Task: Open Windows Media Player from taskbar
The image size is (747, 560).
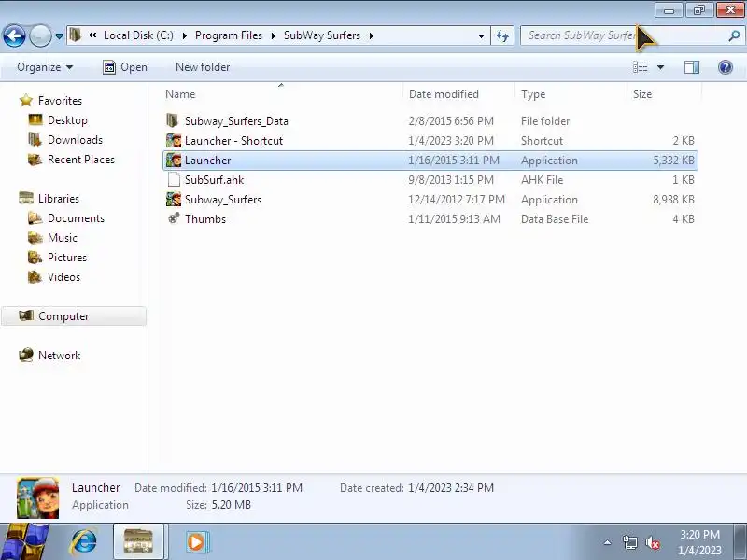Action: coord(196,542)
